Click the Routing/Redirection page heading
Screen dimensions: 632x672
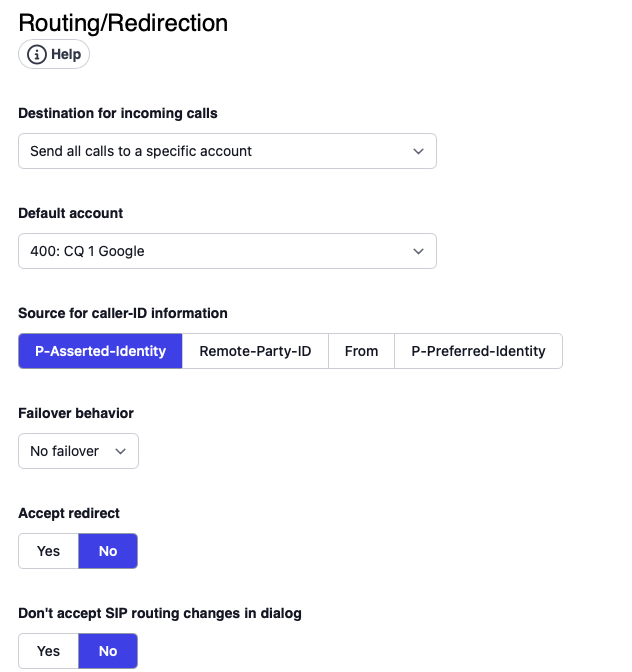pyautogui.click(x=123, y=22)
